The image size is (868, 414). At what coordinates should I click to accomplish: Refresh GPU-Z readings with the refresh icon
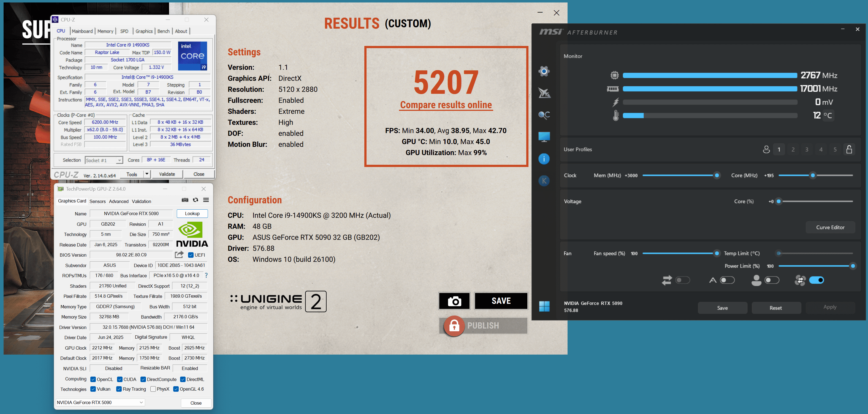coord(196,200)
